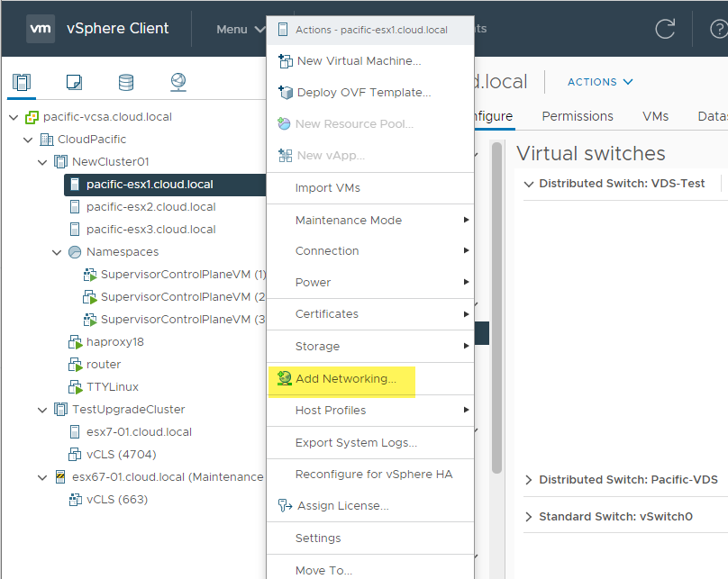728x579 pixels.
Task: Open the help icon in top bar
Action: click(x=718, y=29)
